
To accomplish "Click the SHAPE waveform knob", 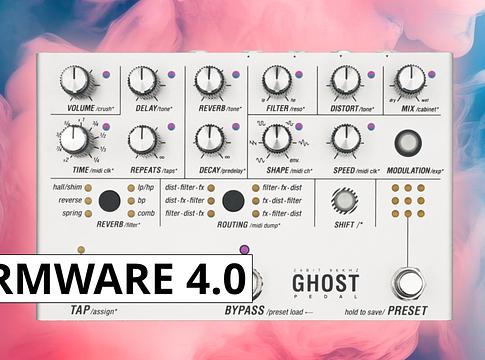I will [x=277, y=139].
